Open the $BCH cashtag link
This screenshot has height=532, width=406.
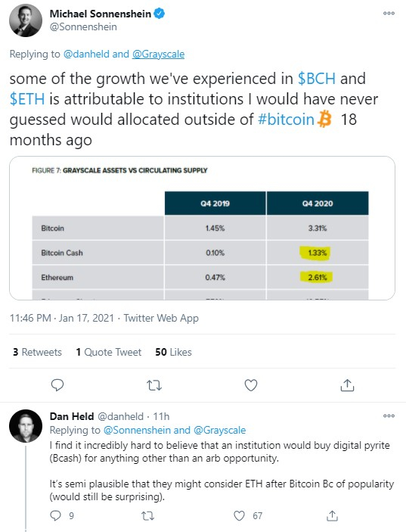[317, 79]
